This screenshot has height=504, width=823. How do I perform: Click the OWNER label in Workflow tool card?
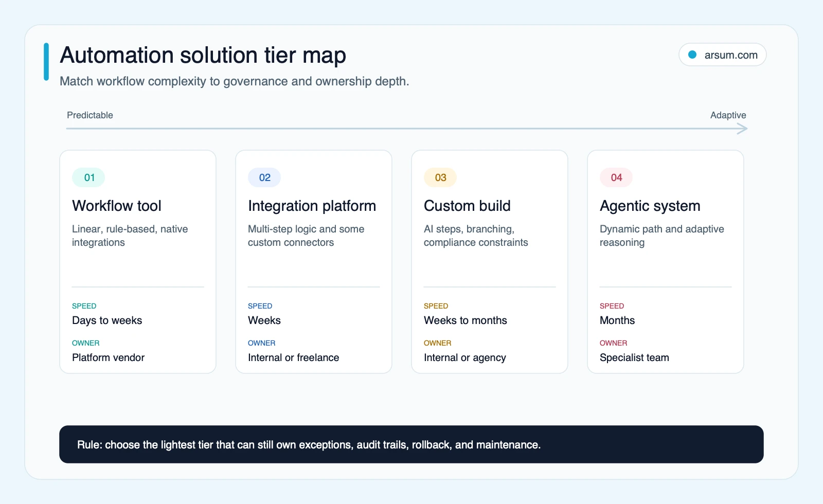(x=86, y=343)
